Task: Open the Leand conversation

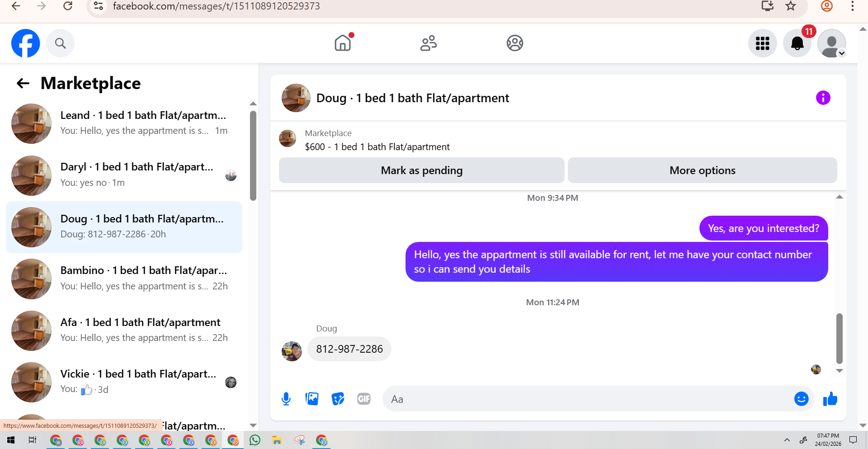Action: click(124, 123)
